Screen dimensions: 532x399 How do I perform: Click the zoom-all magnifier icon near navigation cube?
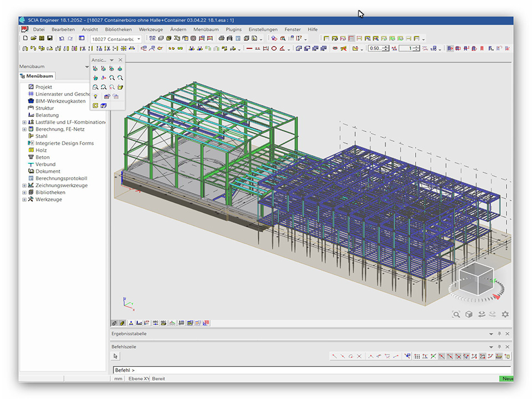click(456, 314)
